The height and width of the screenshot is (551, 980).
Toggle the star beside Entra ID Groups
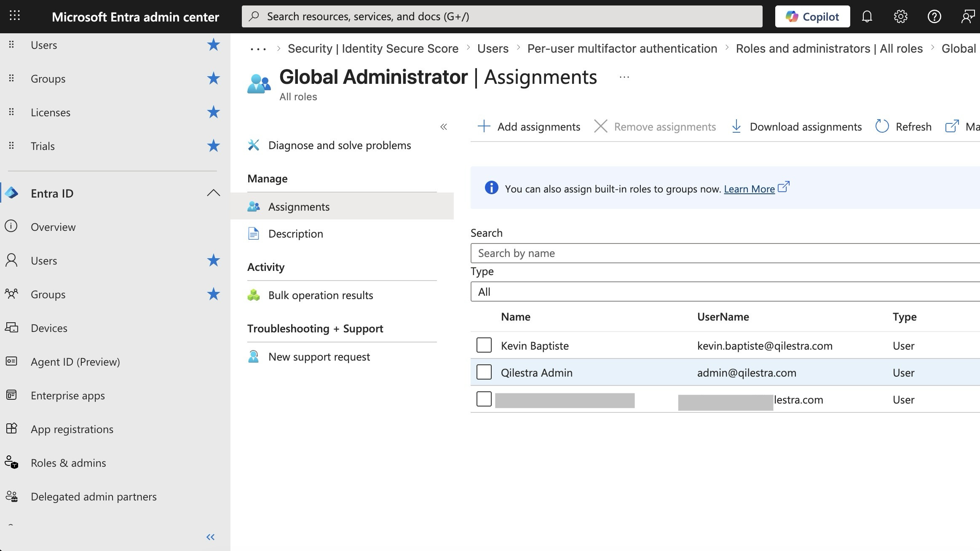(x=214, y=294)
